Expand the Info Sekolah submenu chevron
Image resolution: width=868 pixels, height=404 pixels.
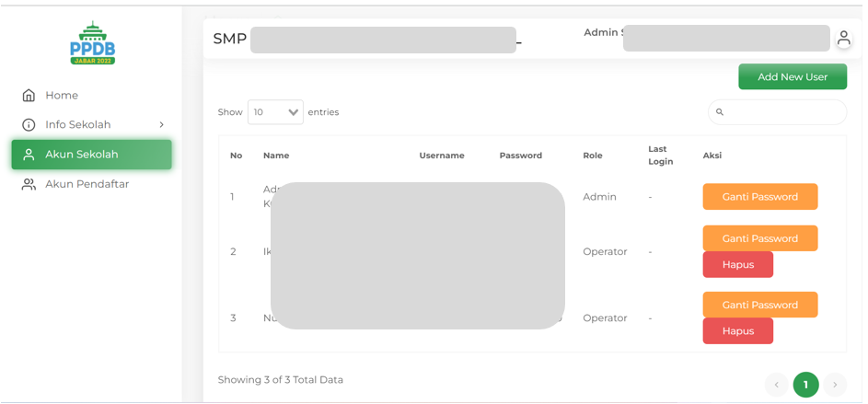162,125
